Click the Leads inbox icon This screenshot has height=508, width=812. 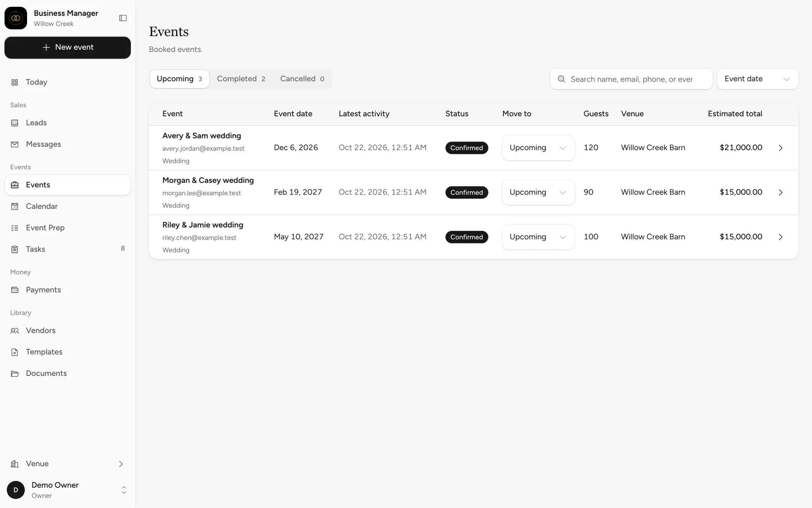(15, 123)
